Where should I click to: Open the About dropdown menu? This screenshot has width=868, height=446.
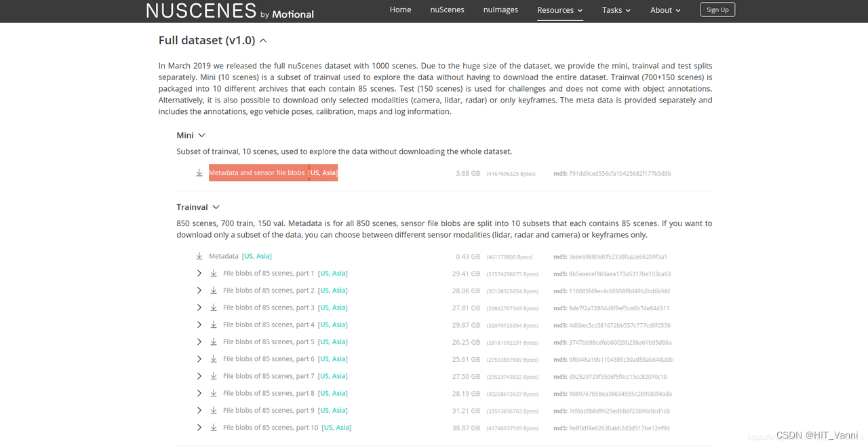665,10
